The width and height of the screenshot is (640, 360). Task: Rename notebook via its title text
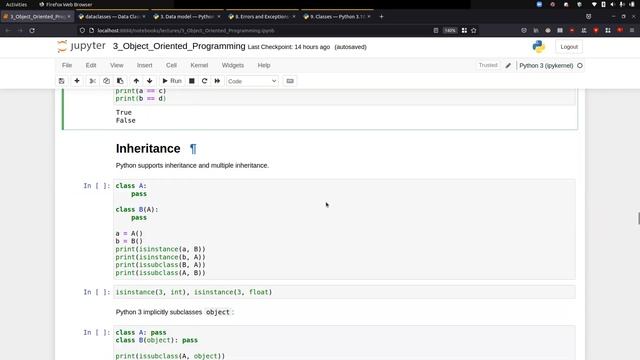pos(179,46)
